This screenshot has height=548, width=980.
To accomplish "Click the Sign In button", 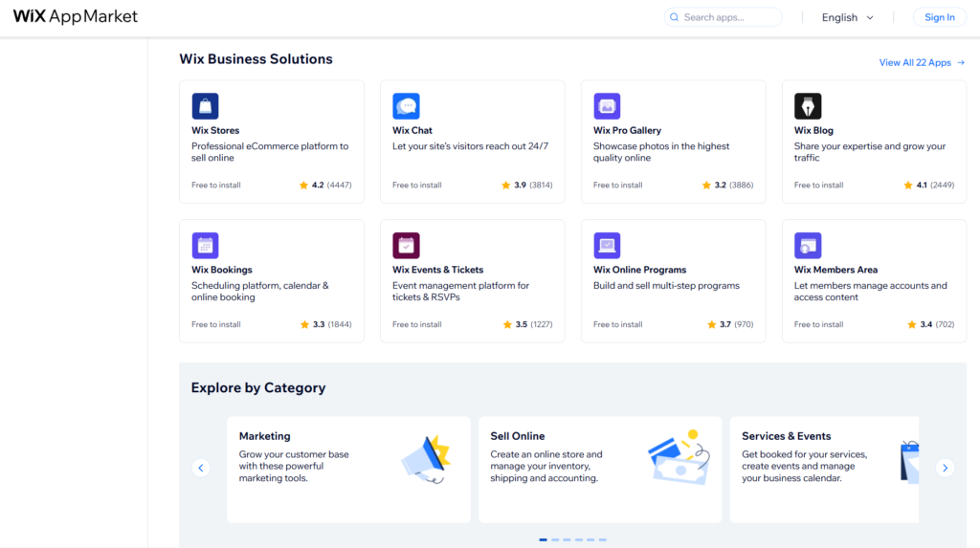I will tap(940, 17).
